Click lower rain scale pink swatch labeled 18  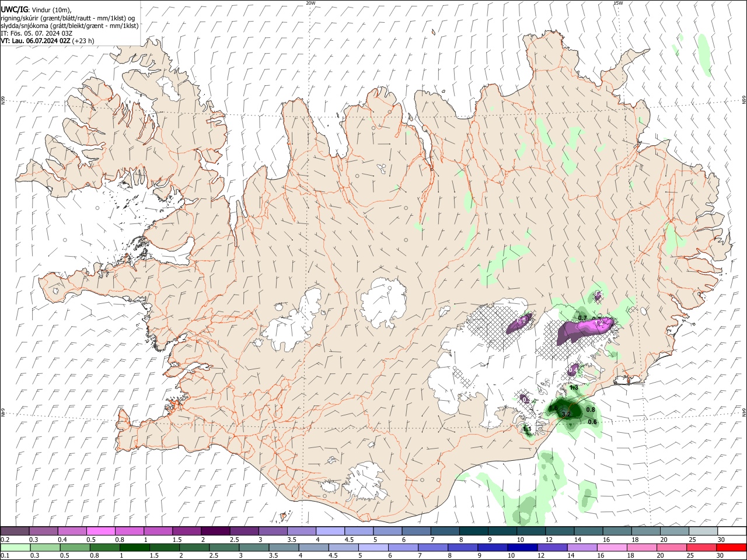641,547
